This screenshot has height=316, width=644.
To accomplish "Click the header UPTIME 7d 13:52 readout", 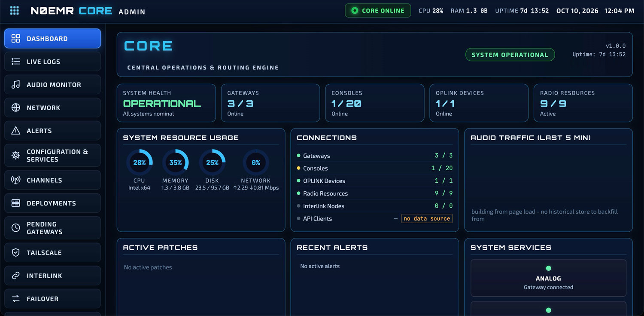I will point(522,11).
